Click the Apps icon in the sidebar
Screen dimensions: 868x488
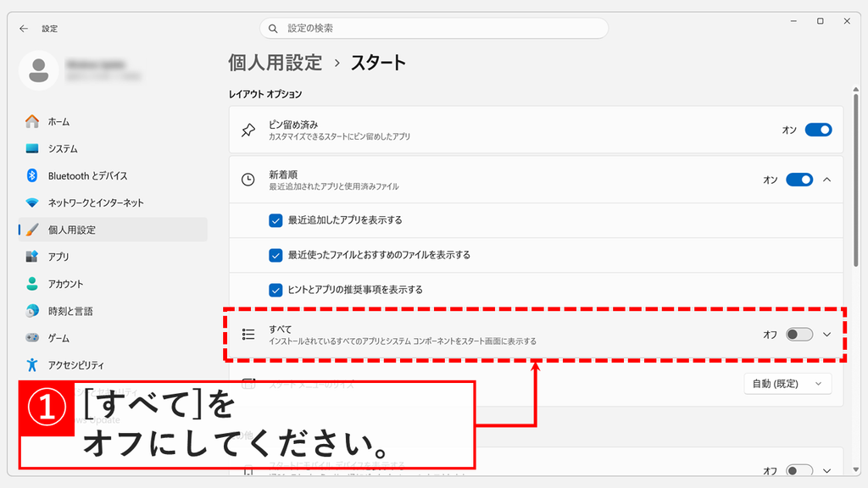[x=32, y=256]
